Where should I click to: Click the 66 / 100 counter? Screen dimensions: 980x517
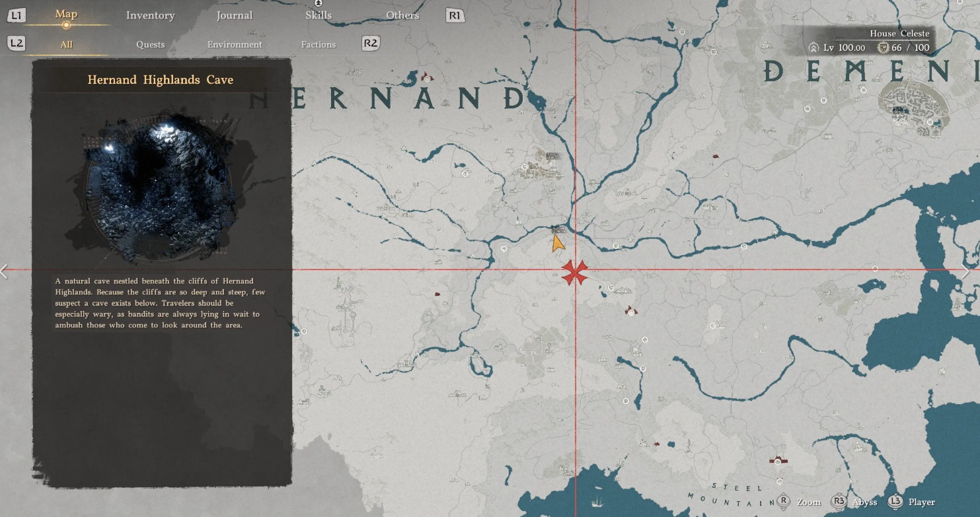pos(911,48)
